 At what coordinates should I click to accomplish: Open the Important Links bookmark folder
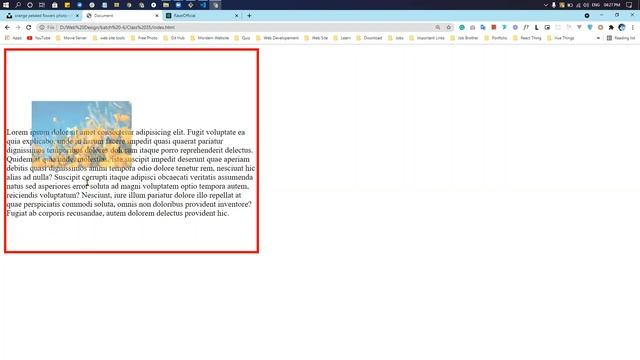pyautogui.click(x=427, y=38)
